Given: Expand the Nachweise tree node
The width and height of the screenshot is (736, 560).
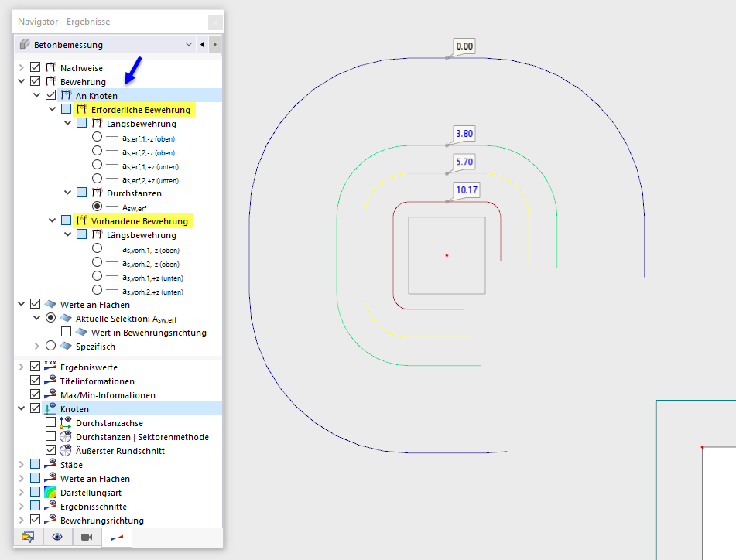Looking at the screenshot, I should (22, 67).
